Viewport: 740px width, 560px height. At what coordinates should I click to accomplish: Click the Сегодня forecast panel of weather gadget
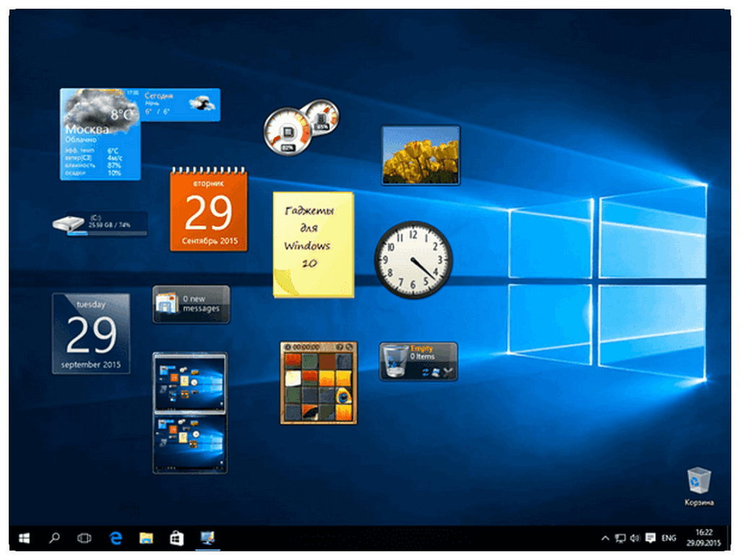[x=180, y=105]
